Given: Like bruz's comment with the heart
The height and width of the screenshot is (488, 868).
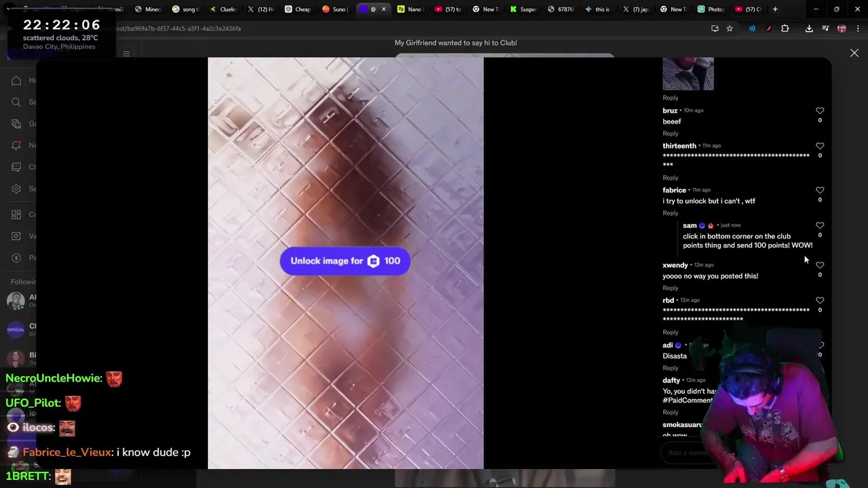Looking at the screenshot, I should pyautogui.click(x=820, y=110).
